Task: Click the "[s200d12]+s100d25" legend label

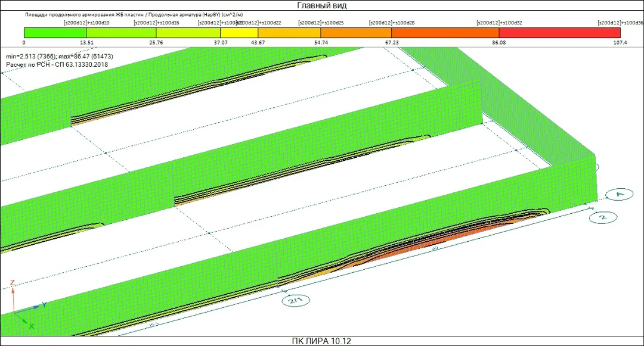Action: pyautogui.click(x=321, y=23)
